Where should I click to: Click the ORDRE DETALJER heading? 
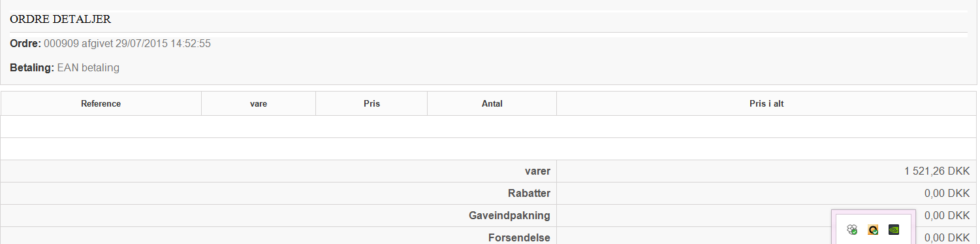[x=60, y=20]
